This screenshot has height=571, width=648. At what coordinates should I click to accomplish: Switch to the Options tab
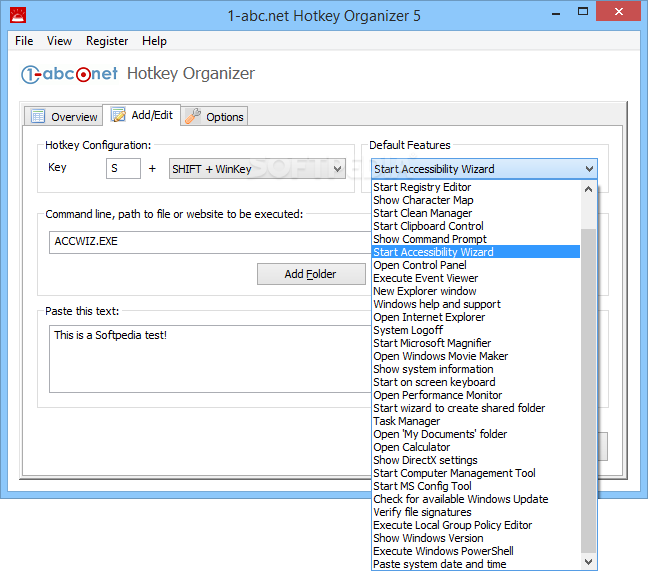point(214,116)
